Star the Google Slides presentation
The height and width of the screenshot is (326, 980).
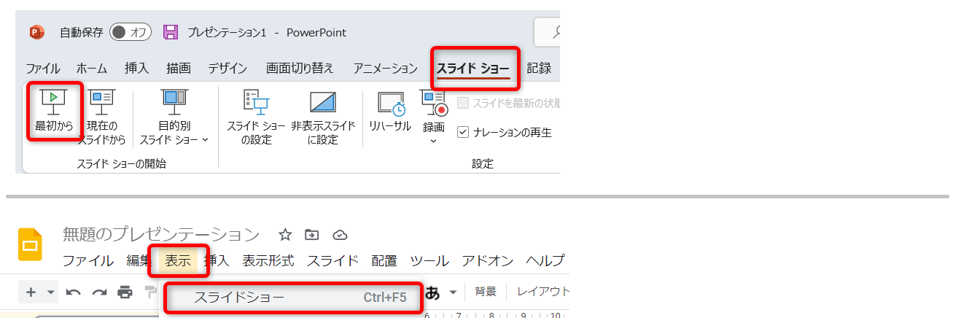pos(285,234)
